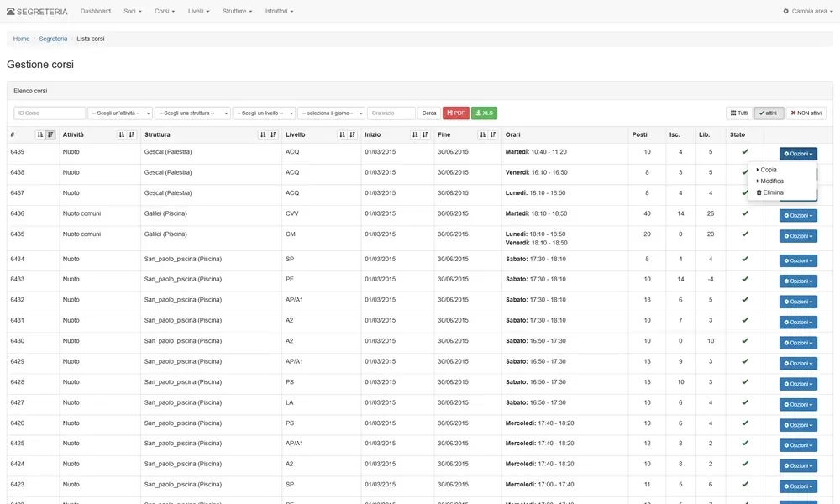
Task: Export the course list as PDF
Action: pos(456,113)
